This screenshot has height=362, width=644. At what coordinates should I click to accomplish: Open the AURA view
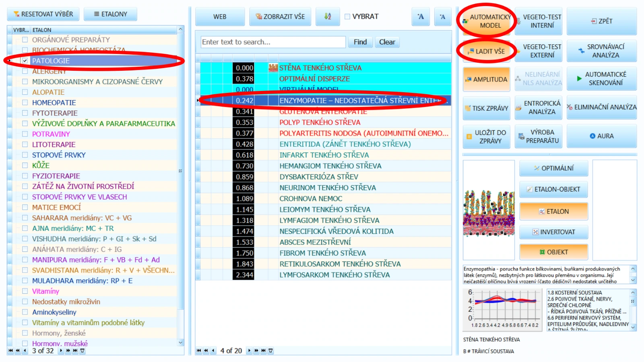601,136
